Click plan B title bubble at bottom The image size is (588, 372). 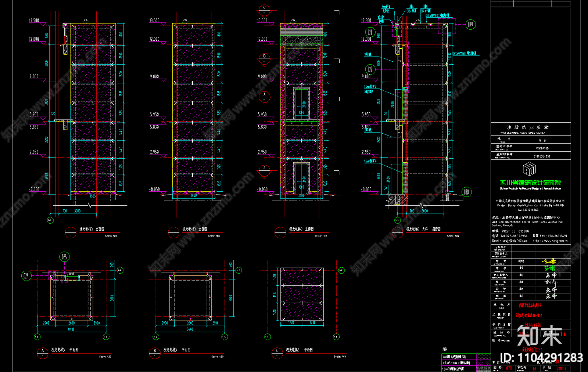(x=155, y=353)
